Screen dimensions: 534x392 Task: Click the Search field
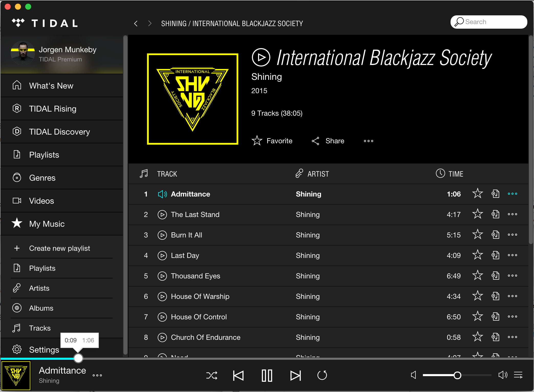(x=489, y=22)
